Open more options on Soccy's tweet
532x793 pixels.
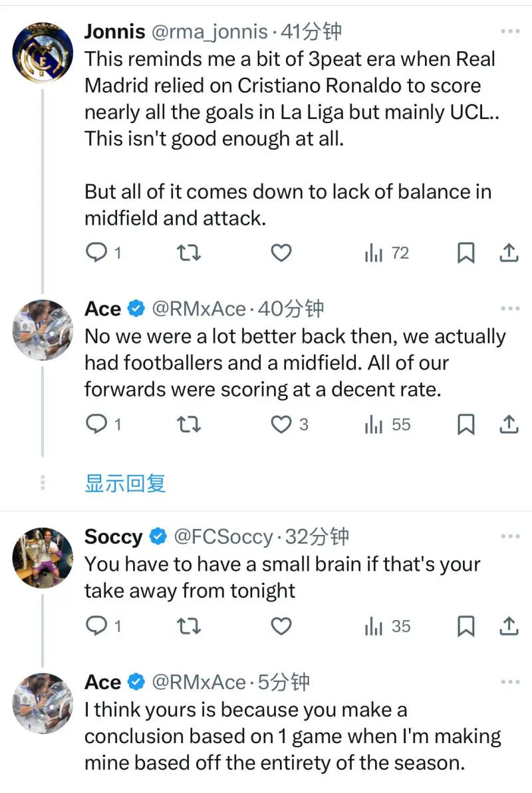point(510,536)
